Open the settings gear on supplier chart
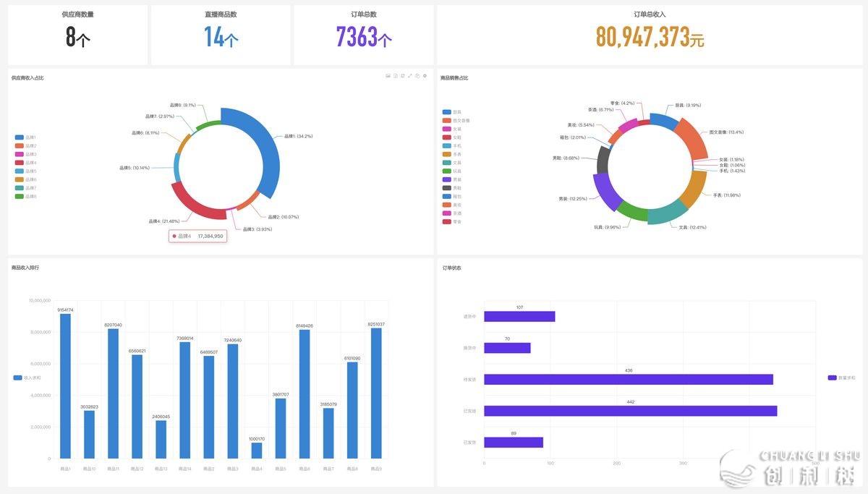The height and width of the screenshot is (494, 868). tap(425, 76)
